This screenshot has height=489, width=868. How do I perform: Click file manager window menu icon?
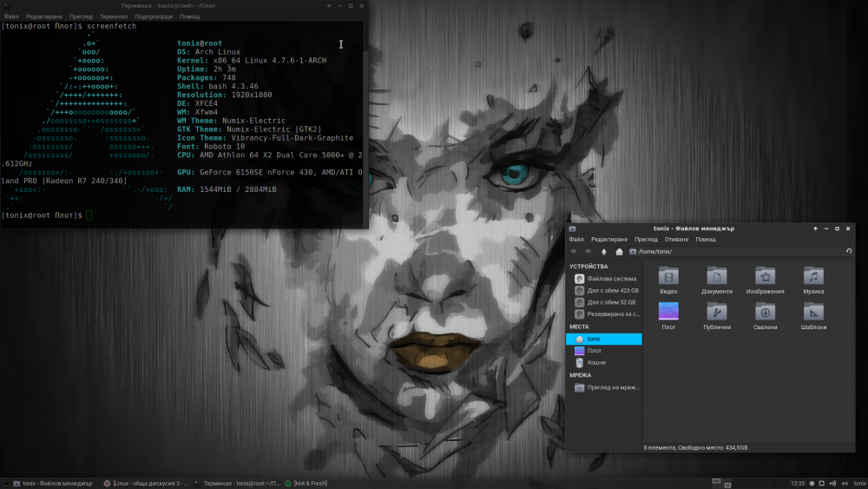click(572, 228)
